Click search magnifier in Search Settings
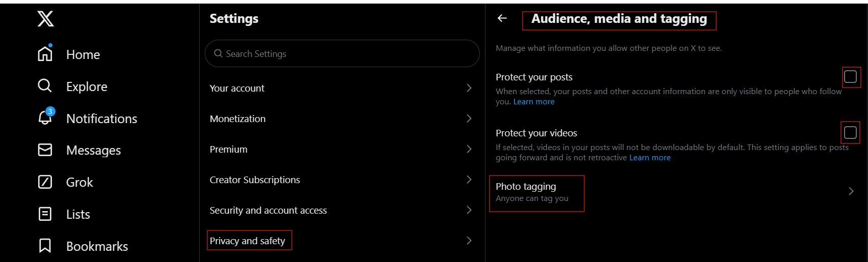Viewport: 868px width, 262px height. point(218,53)
